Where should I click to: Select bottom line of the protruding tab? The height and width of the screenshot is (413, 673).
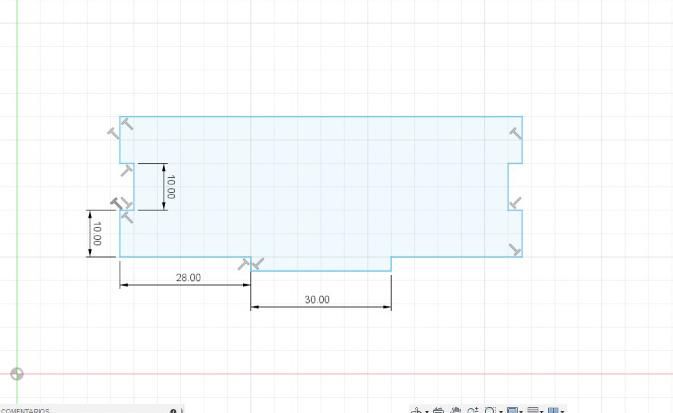[321, 271]
